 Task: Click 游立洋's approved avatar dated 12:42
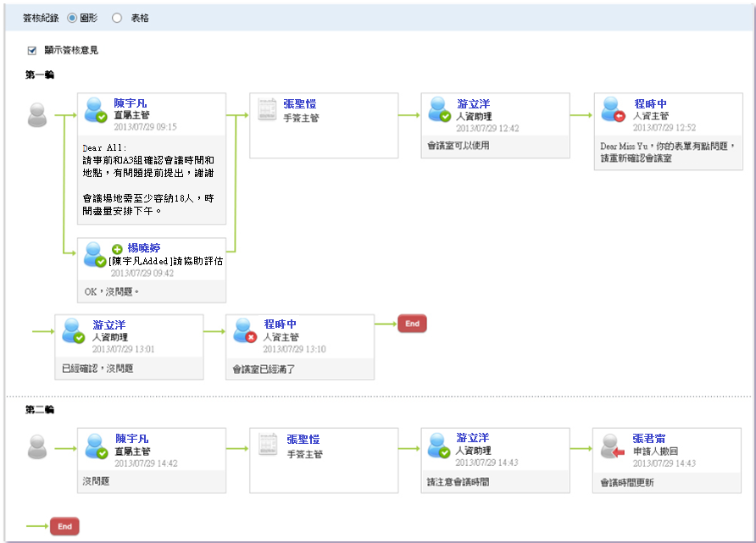(439, 109)
